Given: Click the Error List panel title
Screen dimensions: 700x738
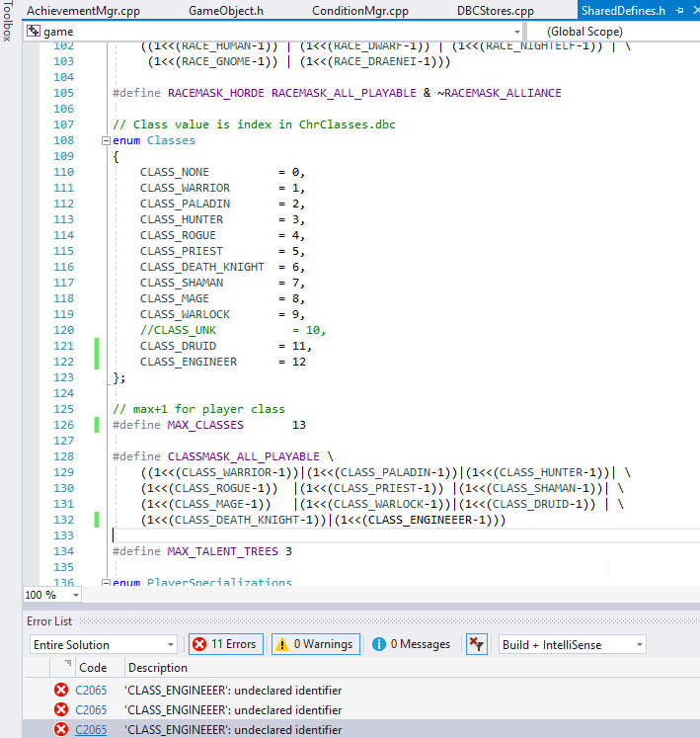Looking at the screenshot, I should pos(49,621).
